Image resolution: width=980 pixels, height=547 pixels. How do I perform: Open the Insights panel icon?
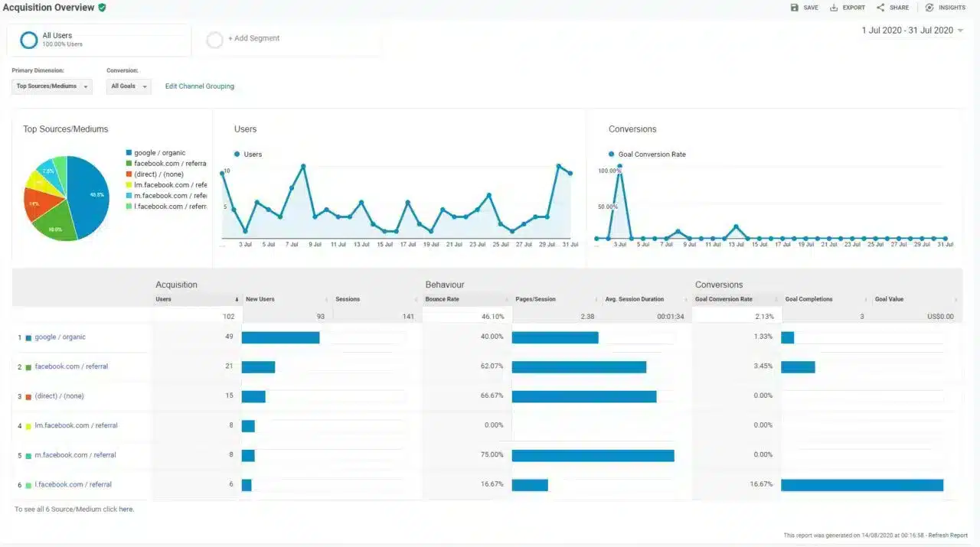(x=929, y=8)
